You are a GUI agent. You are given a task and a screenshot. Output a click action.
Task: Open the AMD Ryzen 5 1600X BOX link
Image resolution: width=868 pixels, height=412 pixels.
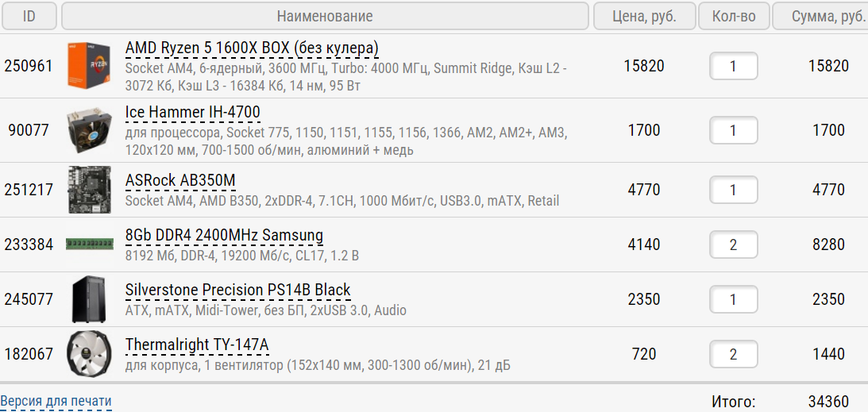[x=252, y=48]
